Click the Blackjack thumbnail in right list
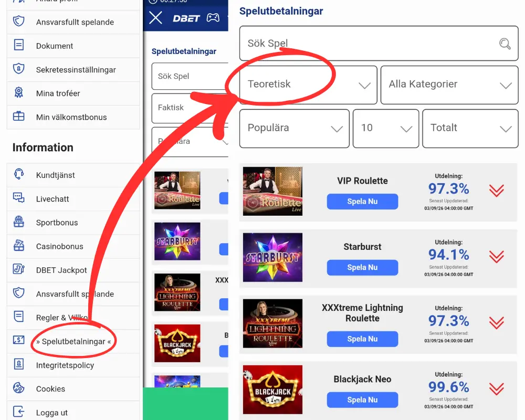 pos(272,390)
